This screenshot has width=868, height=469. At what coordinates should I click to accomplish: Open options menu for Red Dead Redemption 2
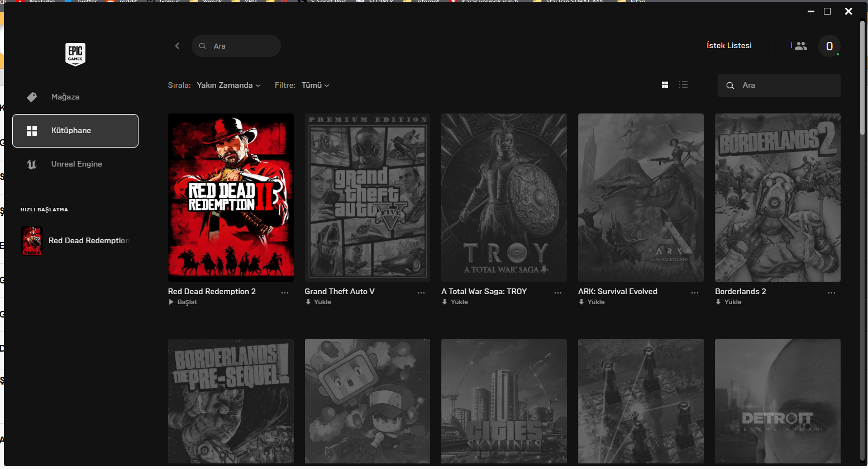[x=285, y=292]
